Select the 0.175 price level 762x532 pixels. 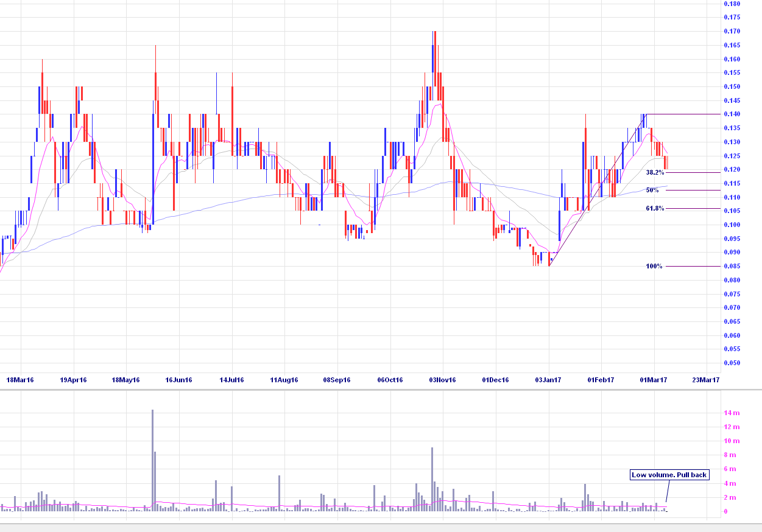click(x=732, y=18)
